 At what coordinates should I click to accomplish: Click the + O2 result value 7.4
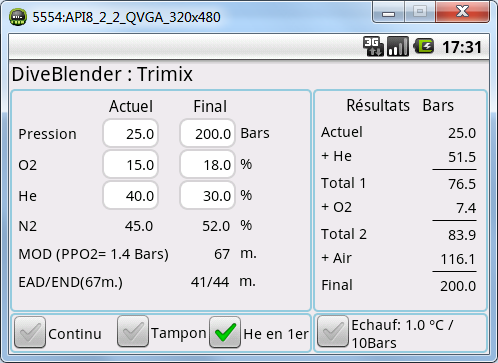466,208
